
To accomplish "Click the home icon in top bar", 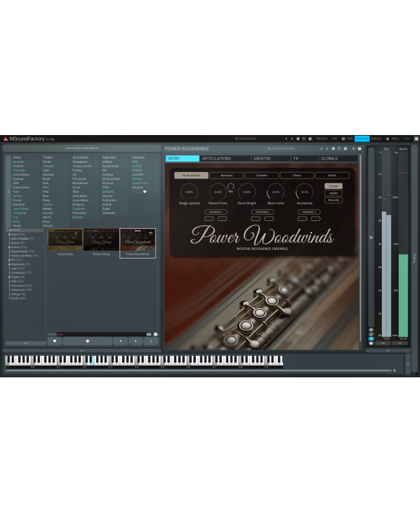I will (x=388, y=139).
